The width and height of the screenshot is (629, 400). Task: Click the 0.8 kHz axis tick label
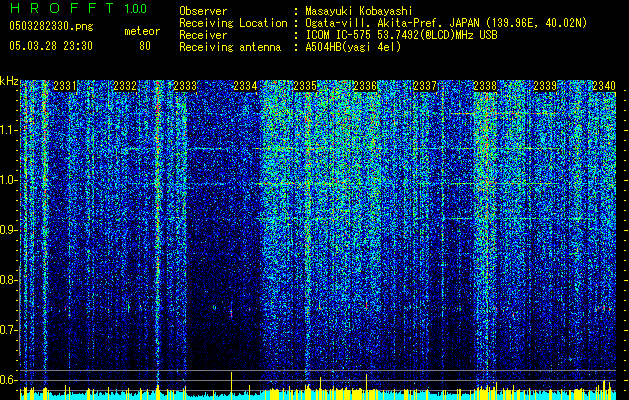click(x=9, y=280)
